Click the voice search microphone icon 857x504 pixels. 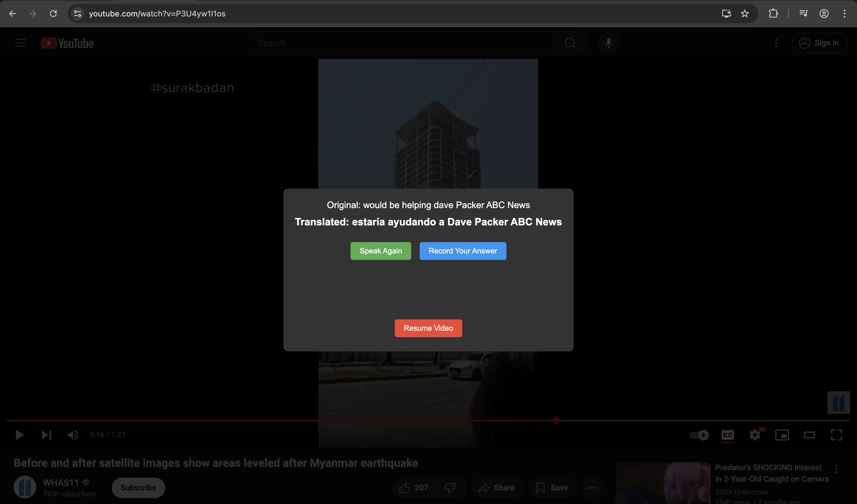pyautogui.click(x=608, y=43)
